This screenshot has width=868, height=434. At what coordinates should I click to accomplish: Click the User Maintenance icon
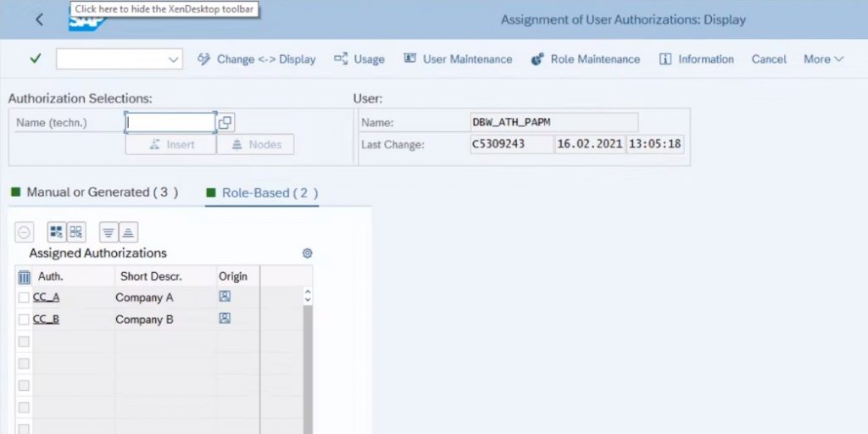pyautogui.click(x=409, y=58)
